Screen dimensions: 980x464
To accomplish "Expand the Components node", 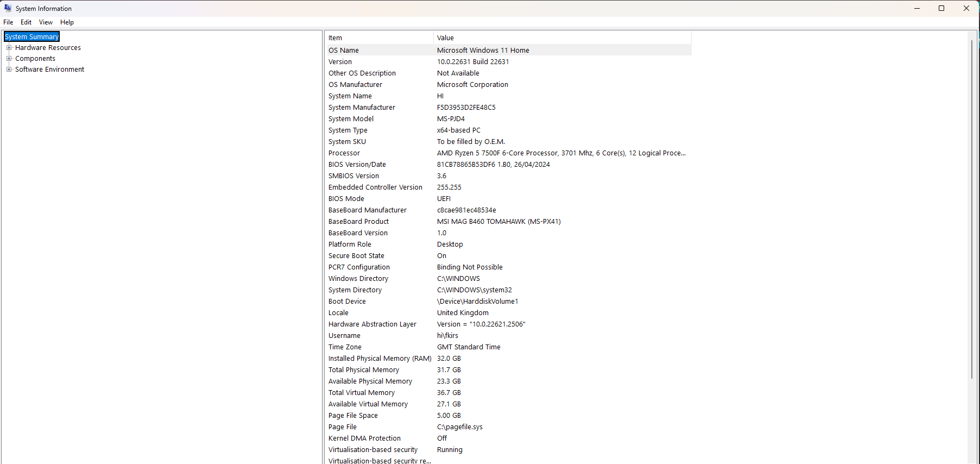I will [x=9, y=59].
